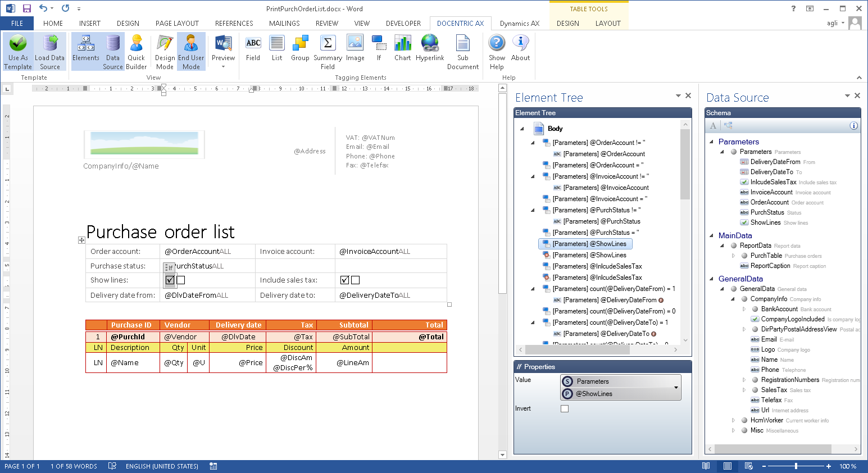Collapse the GeneralData schema node

click(712, 279)
